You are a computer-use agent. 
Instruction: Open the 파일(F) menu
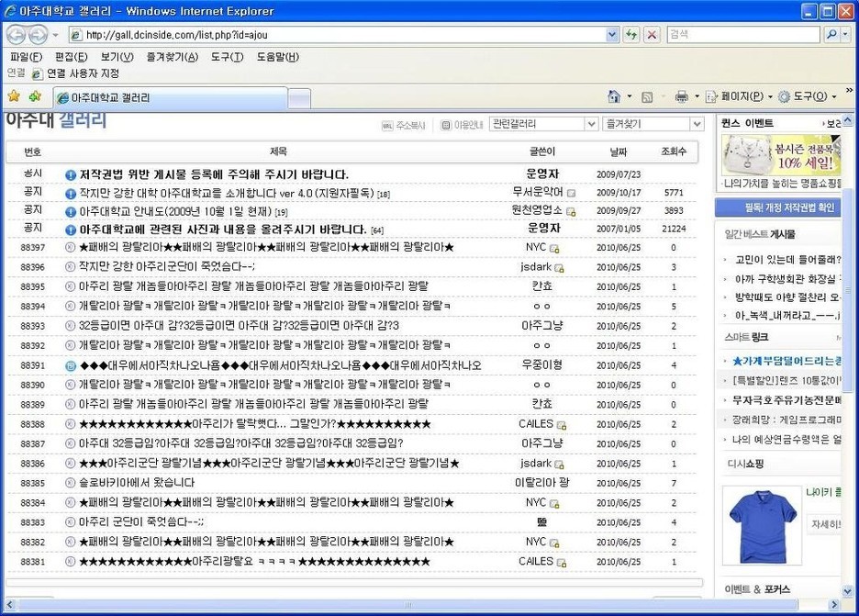(27, 57)
